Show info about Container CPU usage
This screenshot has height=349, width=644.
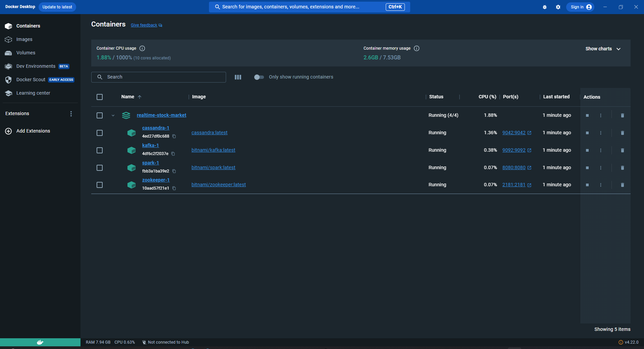point(142,48)
